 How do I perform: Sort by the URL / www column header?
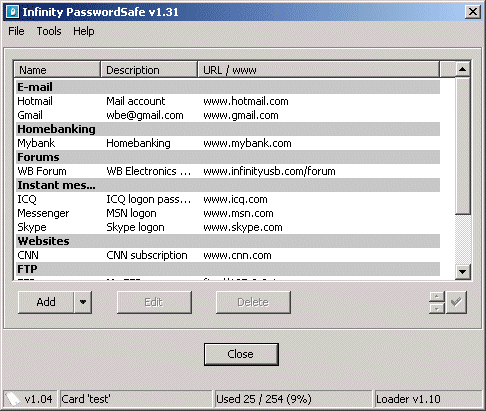(x=319, y=70)
